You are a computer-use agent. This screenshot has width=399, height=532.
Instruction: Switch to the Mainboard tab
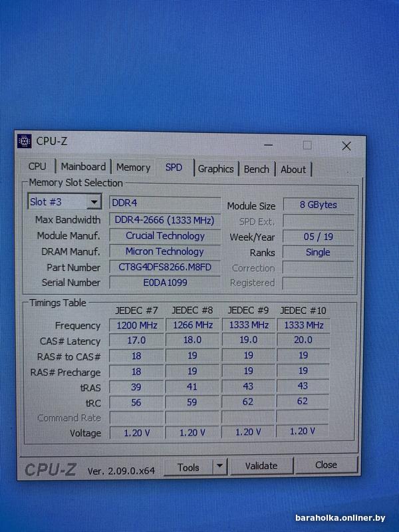tap(83, 167)
